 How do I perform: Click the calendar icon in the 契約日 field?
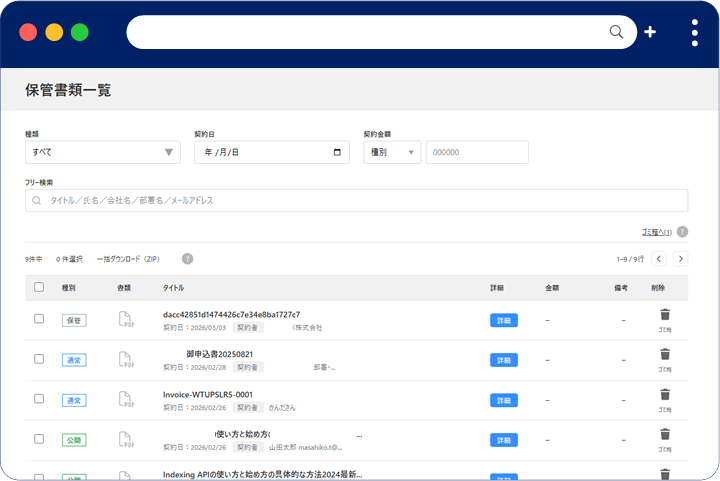[x=337, y=152]
